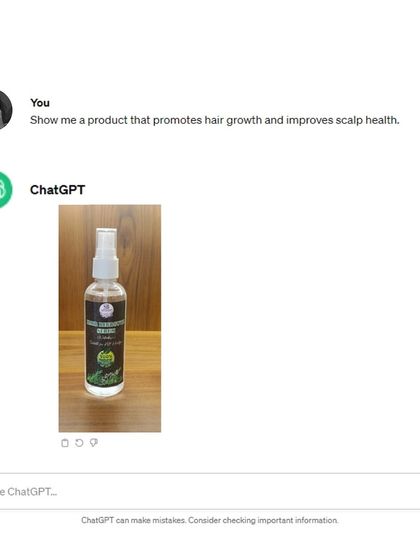Mark the response with thumbs-down icon
This screenshot has height=560, width=420.
94,443
